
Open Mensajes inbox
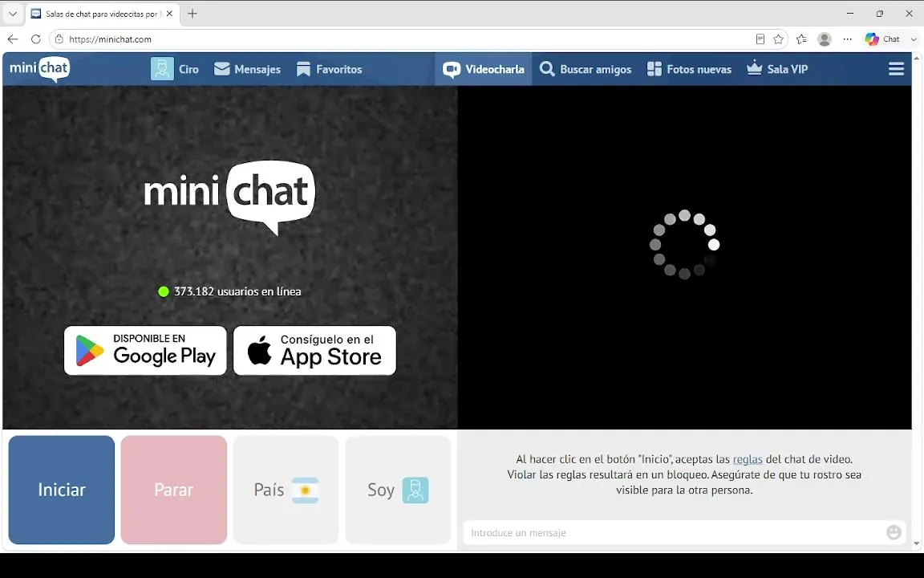click(247, 69)
